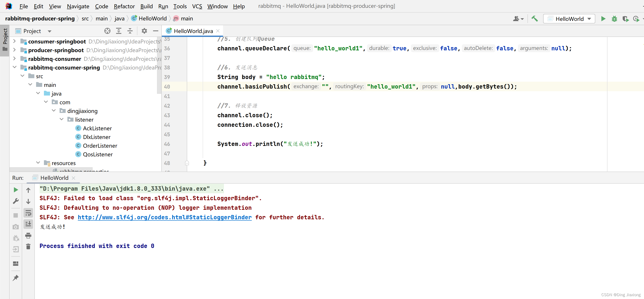Collapse the rabbitmq-consumer-spring module
The width and height of the screenshot is (644, 299).
coord(15,67)
